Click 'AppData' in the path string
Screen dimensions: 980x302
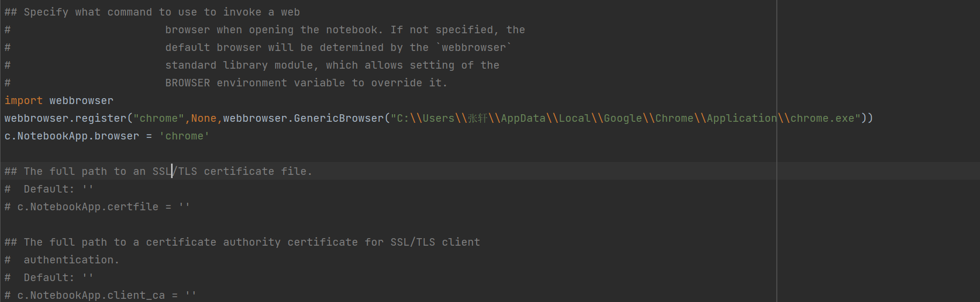[x=523, y=118]
